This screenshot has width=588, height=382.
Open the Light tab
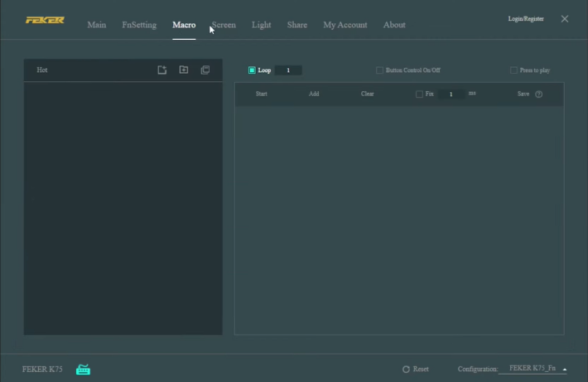[262, 25]
